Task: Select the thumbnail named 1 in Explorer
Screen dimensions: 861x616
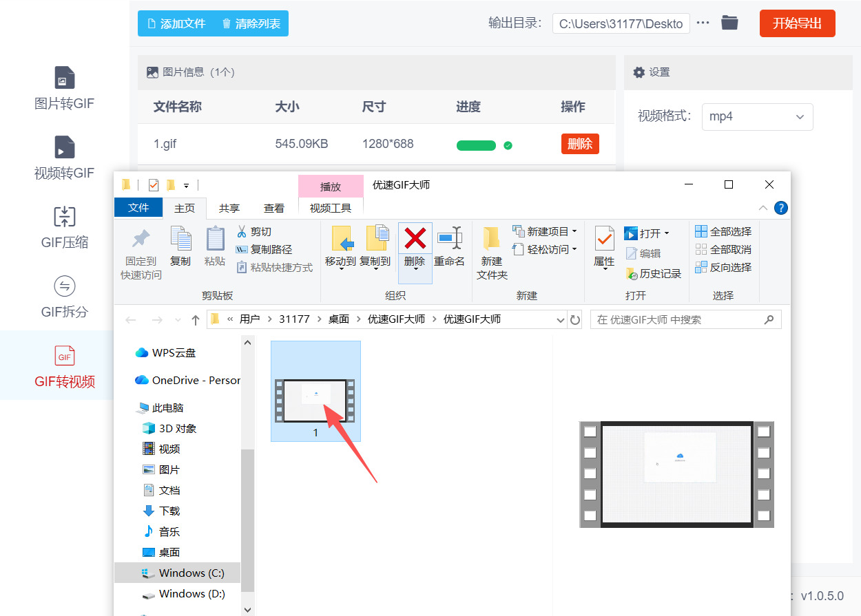Action: tap(315, 391)
